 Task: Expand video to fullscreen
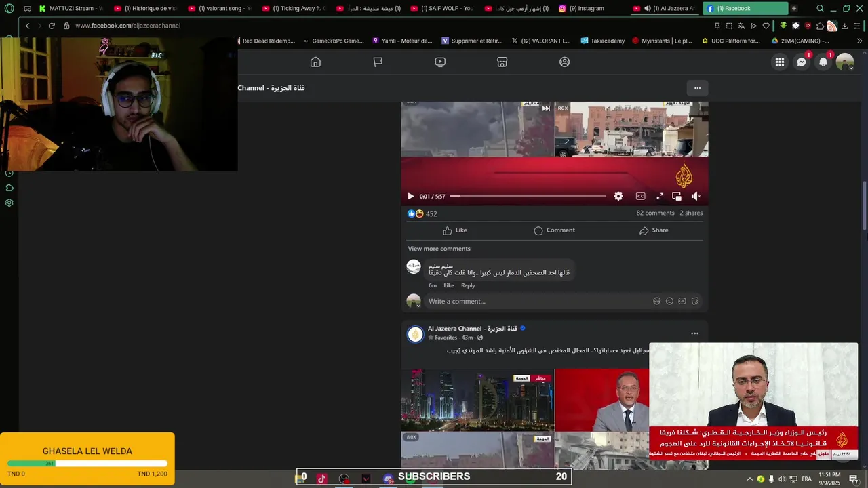click(660, 196)
